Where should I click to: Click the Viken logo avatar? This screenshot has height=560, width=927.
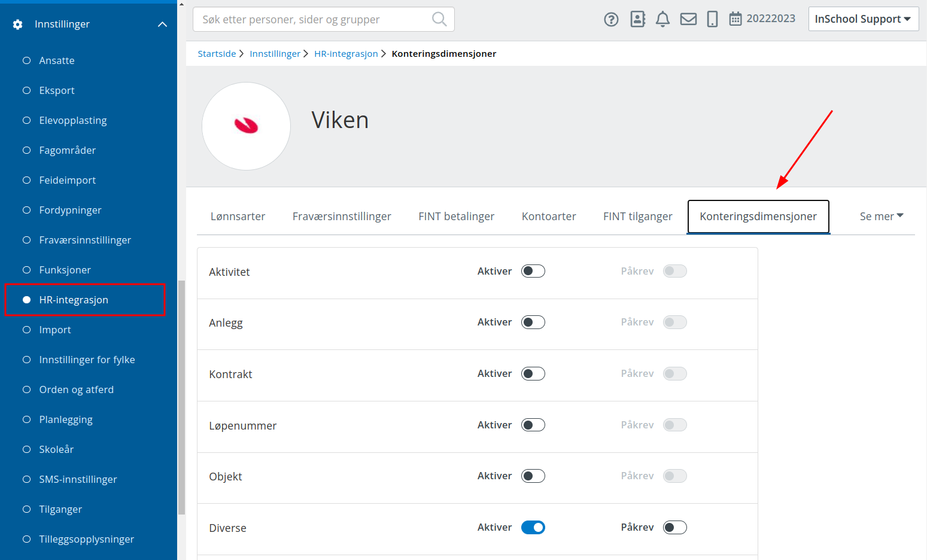[246, 126]
